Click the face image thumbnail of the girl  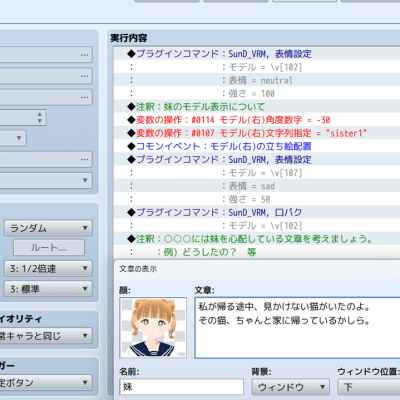[153, 328]
